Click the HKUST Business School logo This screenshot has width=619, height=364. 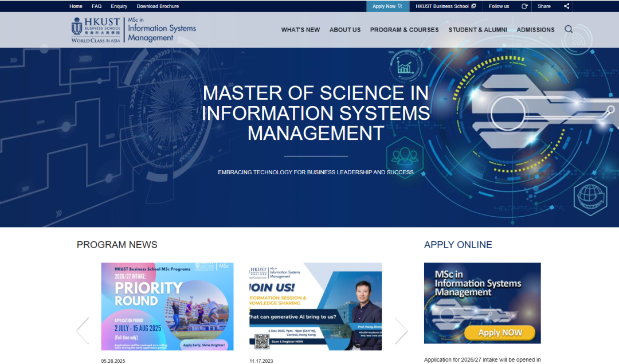click(95, 29)
